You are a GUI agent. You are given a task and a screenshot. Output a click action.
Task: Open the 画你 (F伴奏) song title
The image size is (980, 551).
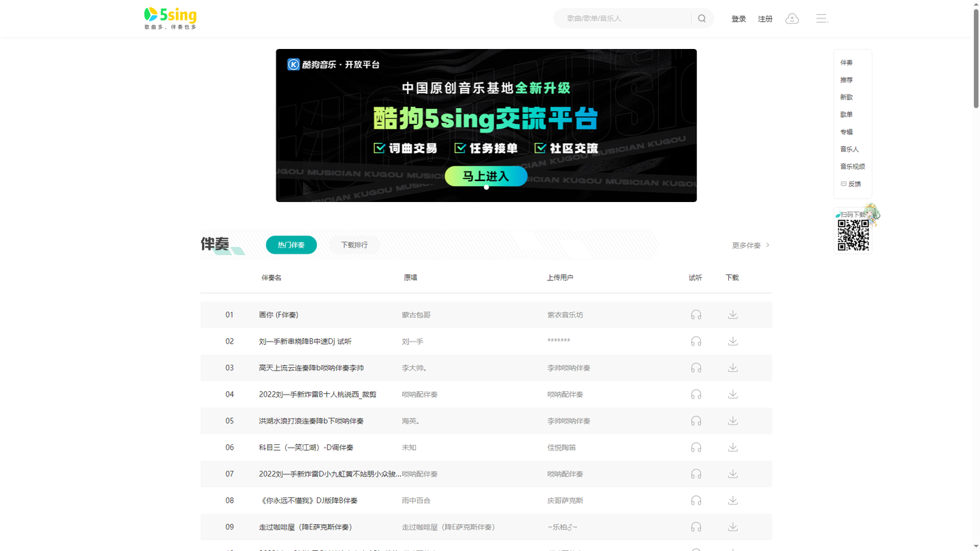click(278, 315)
